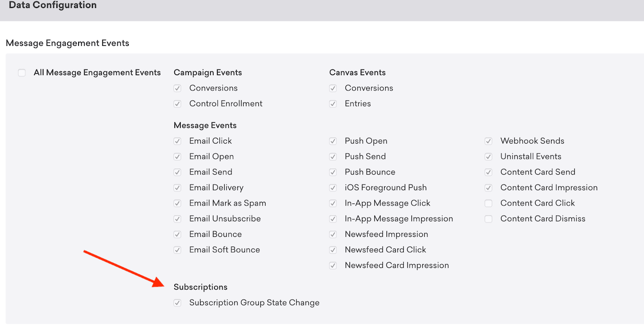The width and height of the screenshot is (644, 329).
Task: Uncheck the Uninstall Events checkbox
Action: [488, 156]
